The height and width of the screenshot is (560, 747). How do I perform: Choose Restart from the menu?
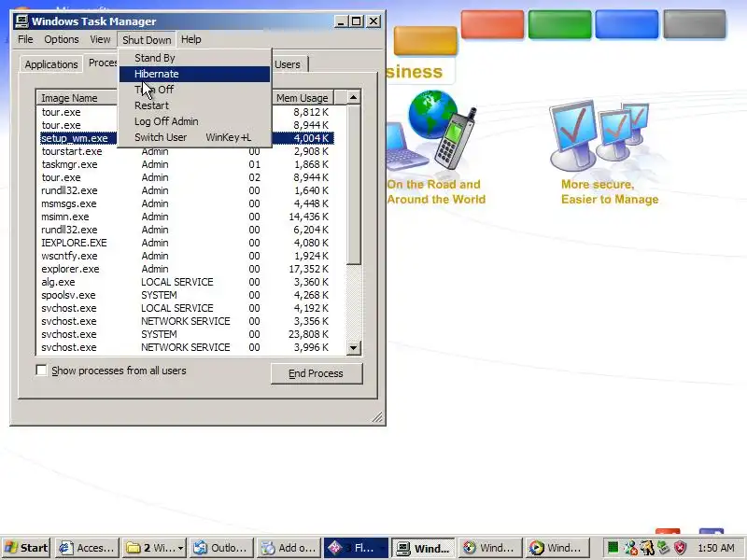(x=194, y=105)
